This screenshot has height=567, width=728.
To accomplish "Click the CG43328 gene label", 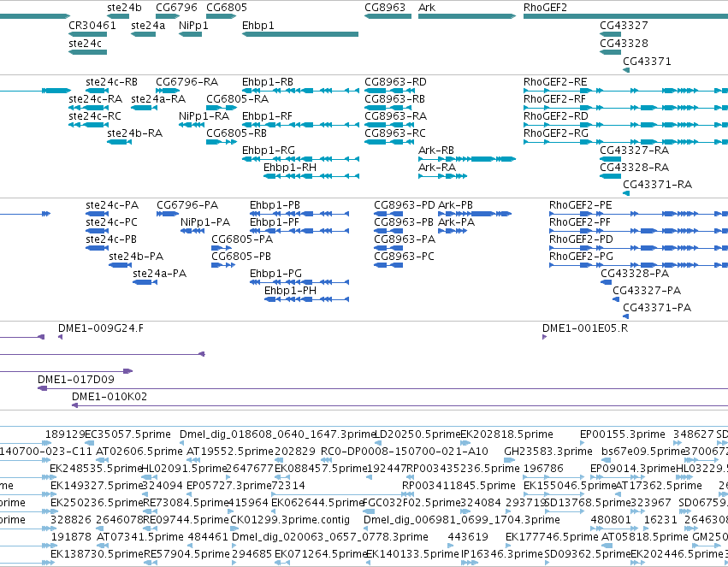I will pos(624,43).
